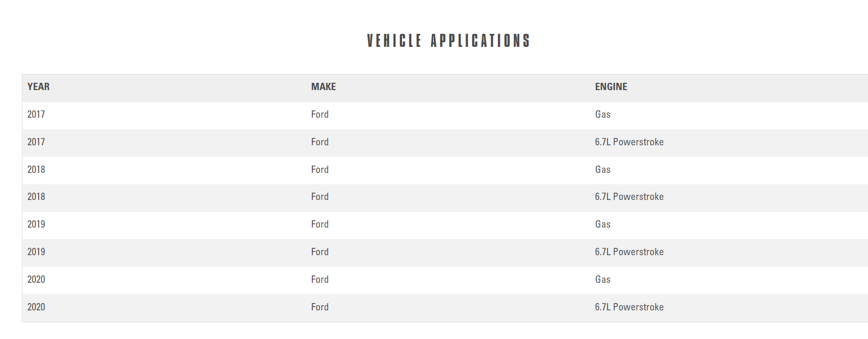868x339 pixels.
Task: Select Ford in the 2017 Gas row
Action: tap(320, 115)
